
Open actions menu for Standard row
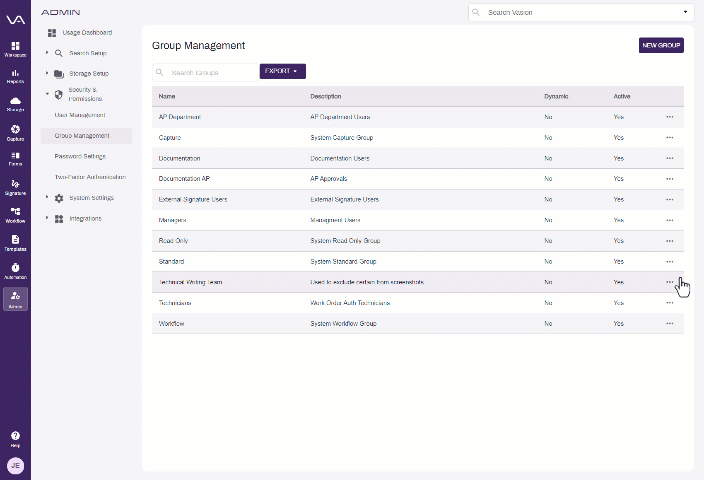point(669,261)
